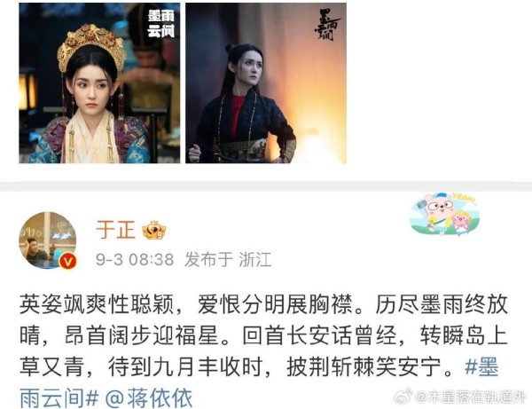Open the 于正 username link
532x409 pixels.
pyautogui.click(x=115, y=230)
